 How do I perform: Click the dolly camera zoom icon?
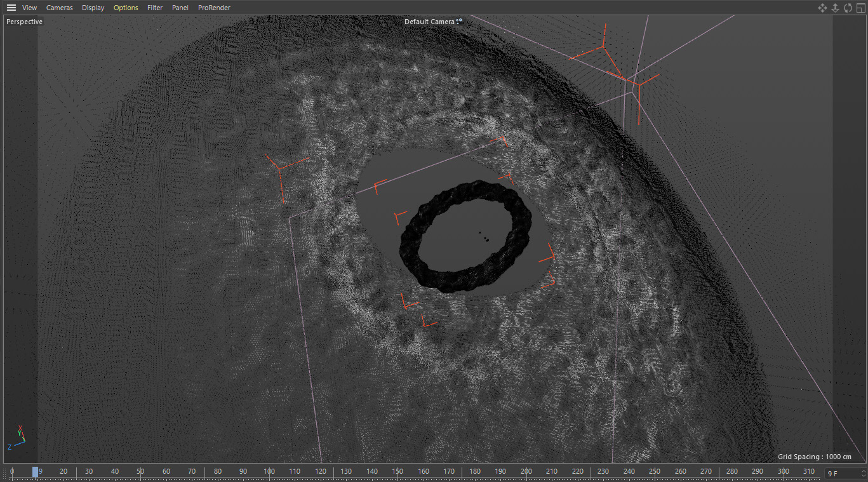coord(835,8)
